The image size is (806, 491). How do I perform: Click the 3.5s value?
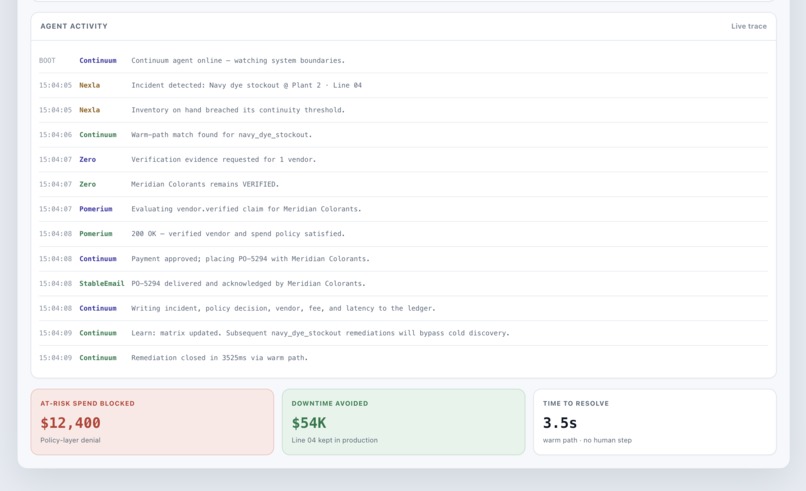[560, 423]
